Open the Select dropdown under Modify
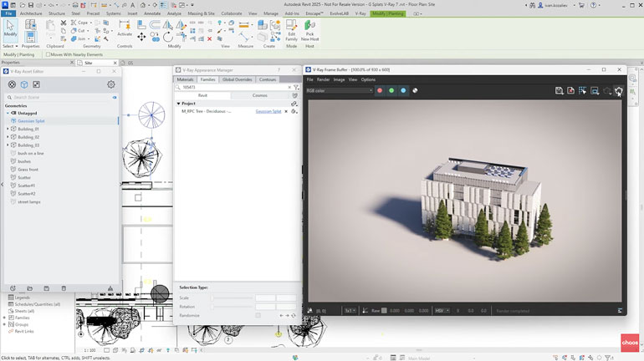The width and height of the screenshot is (644, 361). [x=10, y=46]
